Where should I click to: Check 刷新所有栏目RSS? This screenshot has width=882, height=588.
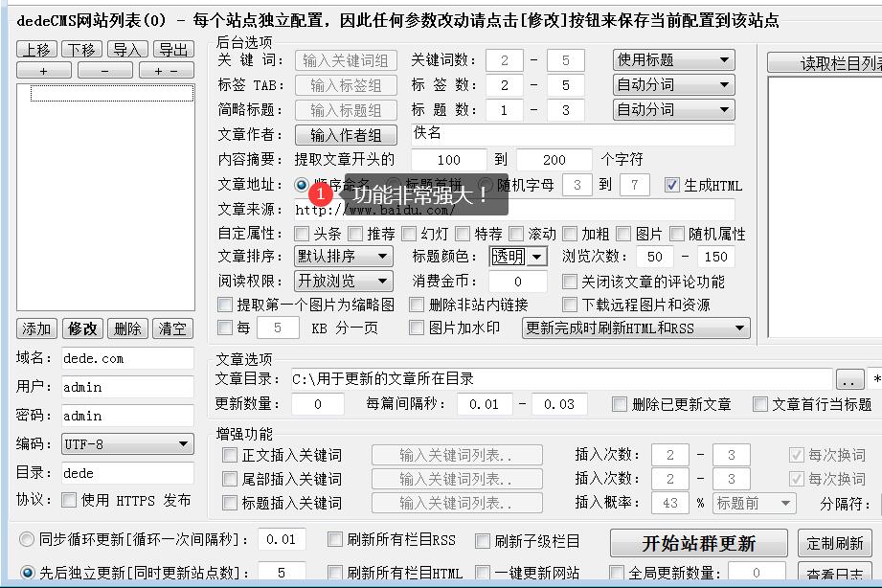pyautogui.click(x=334, y=539)
